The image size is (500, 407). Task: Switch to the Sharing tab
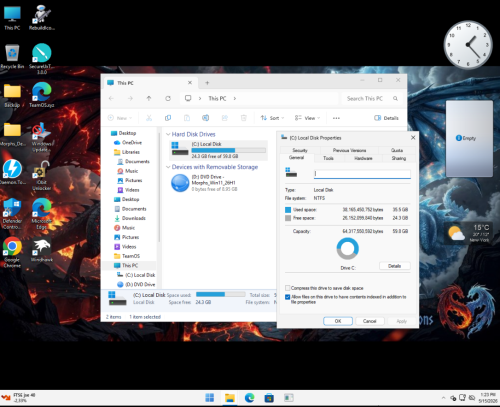399,158
